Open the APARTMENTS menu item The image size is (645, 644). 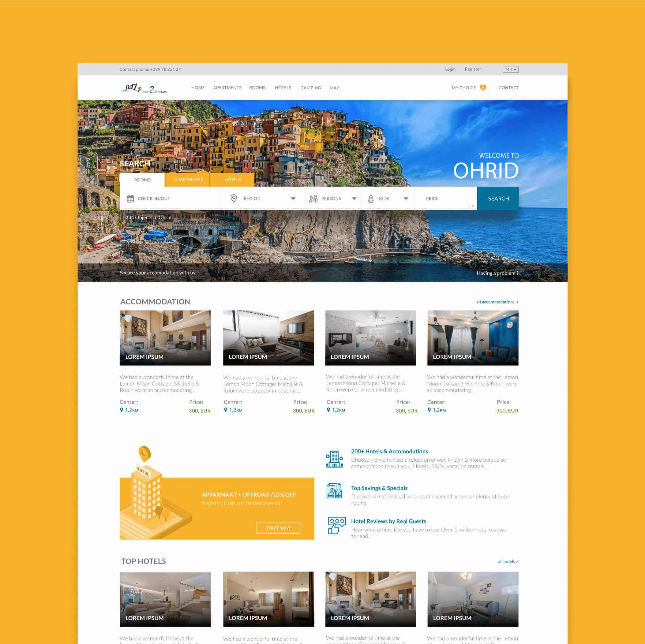[x=227, y=87]
